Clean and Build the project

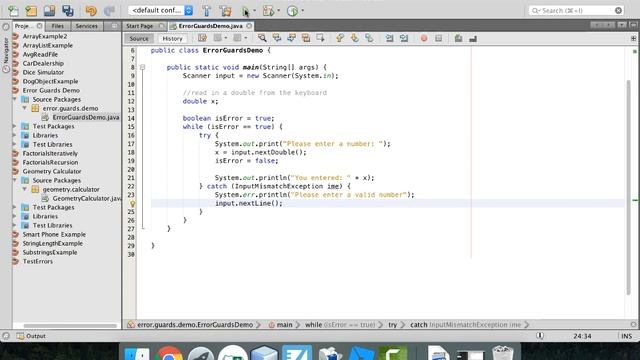pos(225,11)
